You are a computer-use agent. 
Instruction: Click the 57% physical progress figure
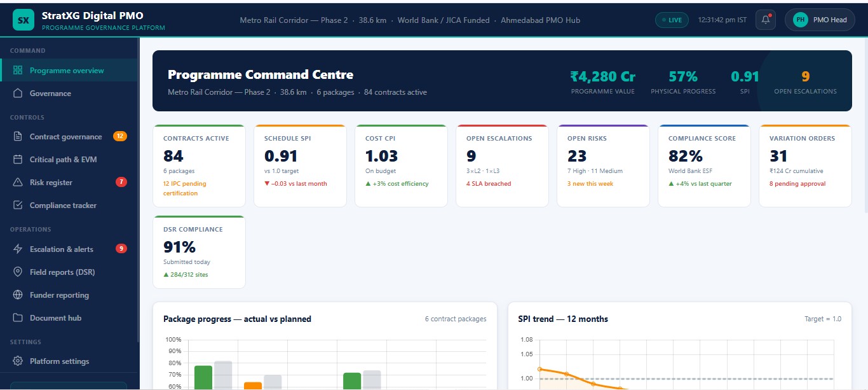pos(683,77)
